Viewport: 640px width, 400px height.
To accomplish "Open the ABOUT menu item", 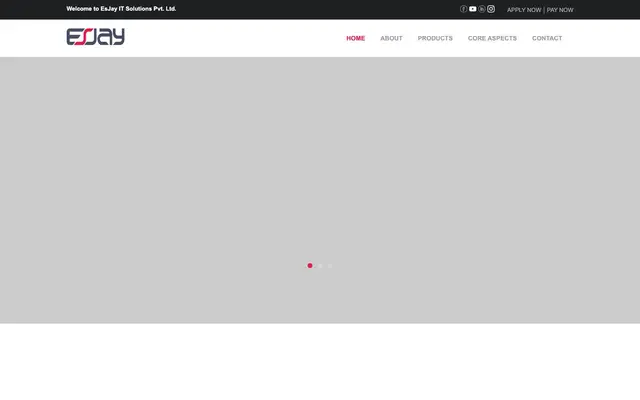I will pyautogui.click(x=391, y=38).
